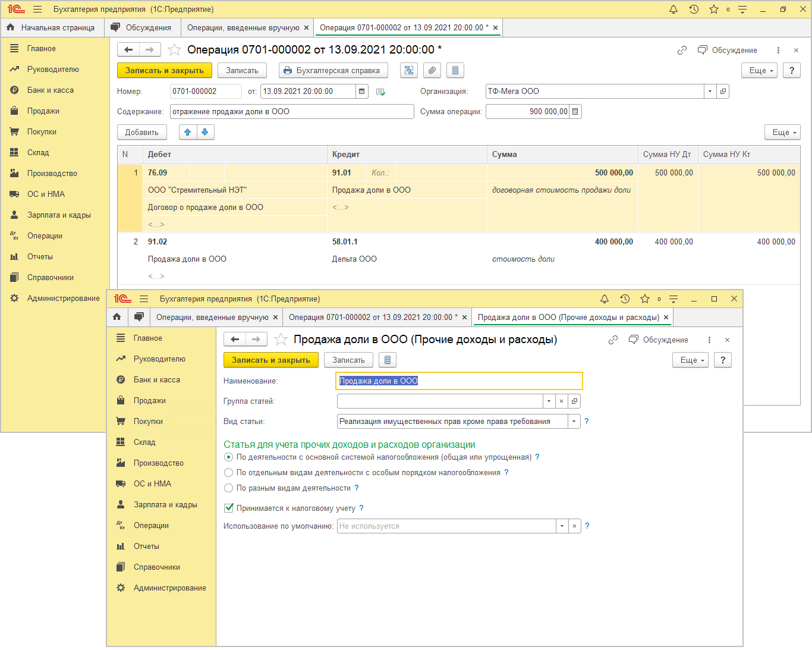Click Сумма НУ Дт column header
Screen dimensions: 812x650
(667, 155)
